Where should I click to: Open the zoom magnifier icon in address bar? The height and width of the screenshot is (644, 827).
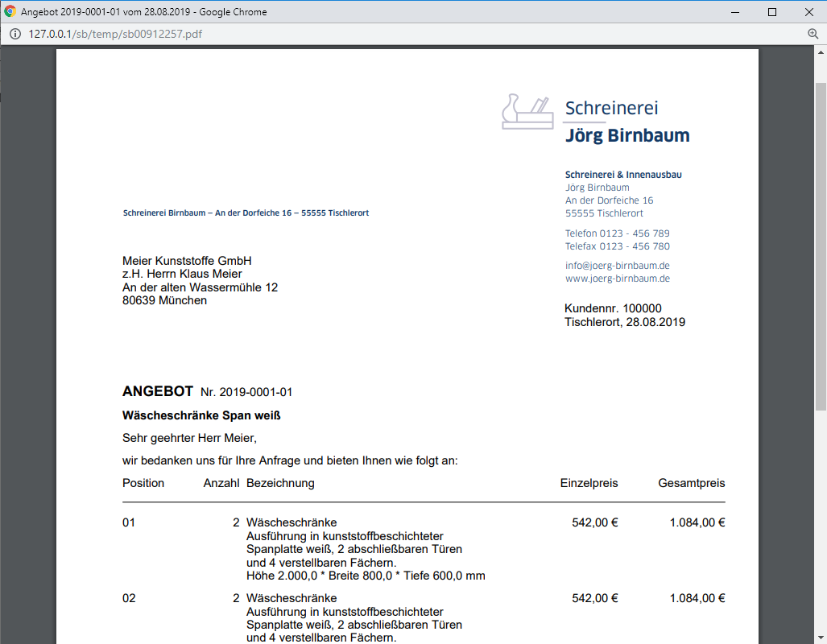point(813,34)
